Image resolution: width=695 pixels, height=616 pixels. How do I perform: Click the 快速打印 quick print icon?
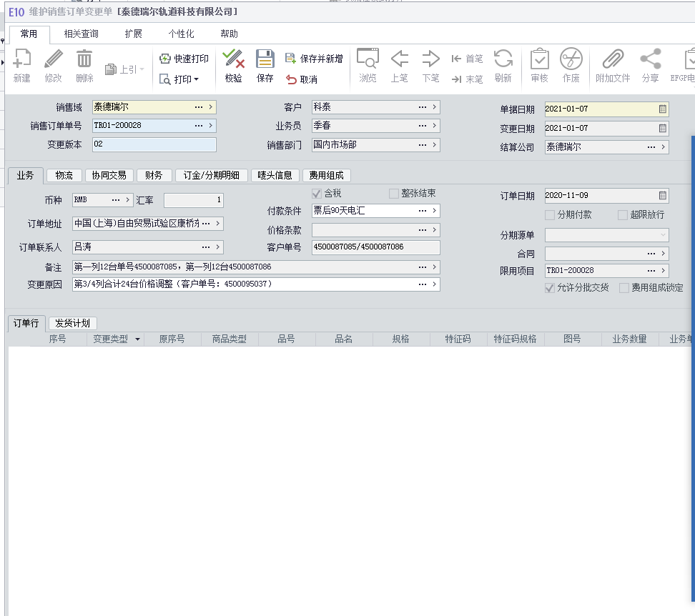click(x=165, y=59)
